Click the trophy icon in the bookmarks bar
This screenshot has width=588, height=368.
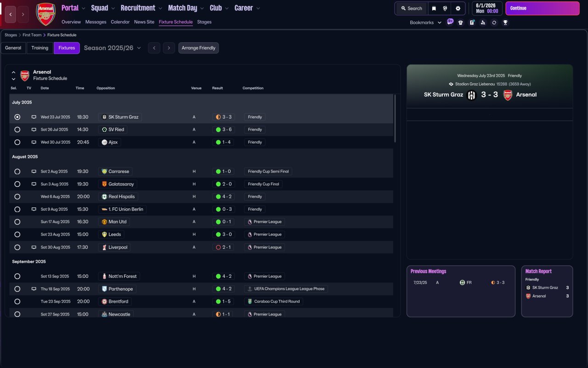[505, 23]
